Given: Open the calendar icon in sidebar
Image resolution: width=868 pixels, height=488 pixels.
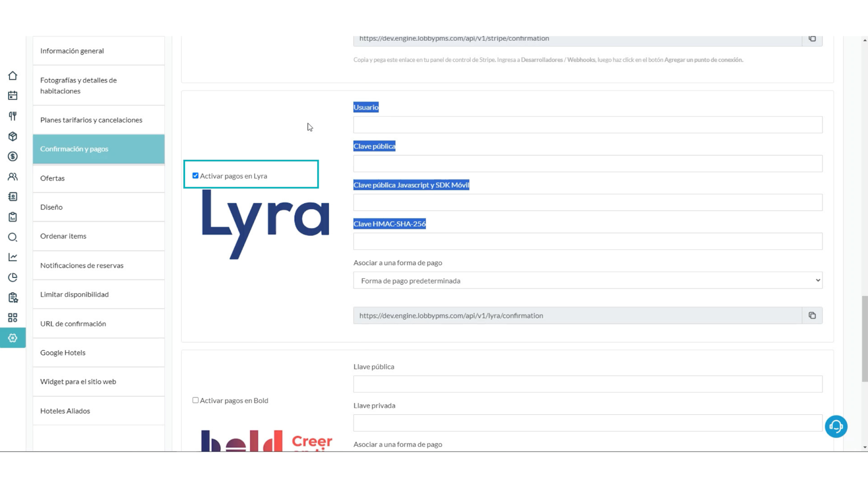Looking at the screenshot, I should pyautogui.click(x=12, y=96).
